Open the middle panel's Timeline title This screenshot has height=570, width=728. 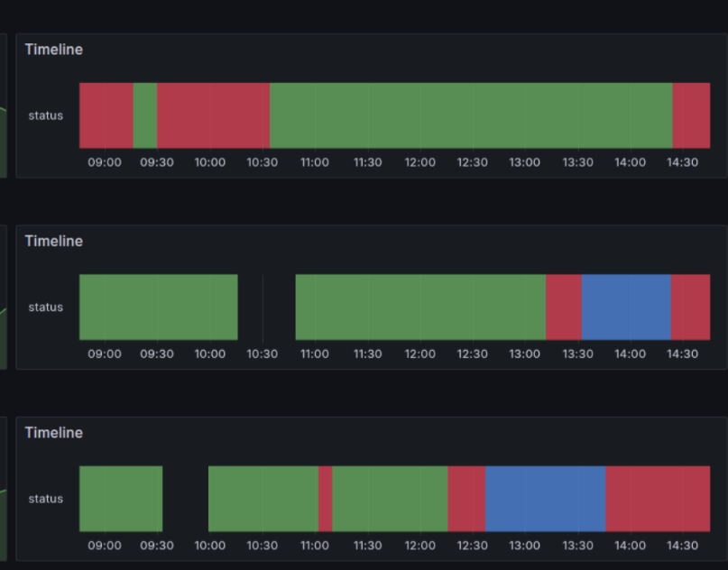pyautogui.click(x=54, y=242)
